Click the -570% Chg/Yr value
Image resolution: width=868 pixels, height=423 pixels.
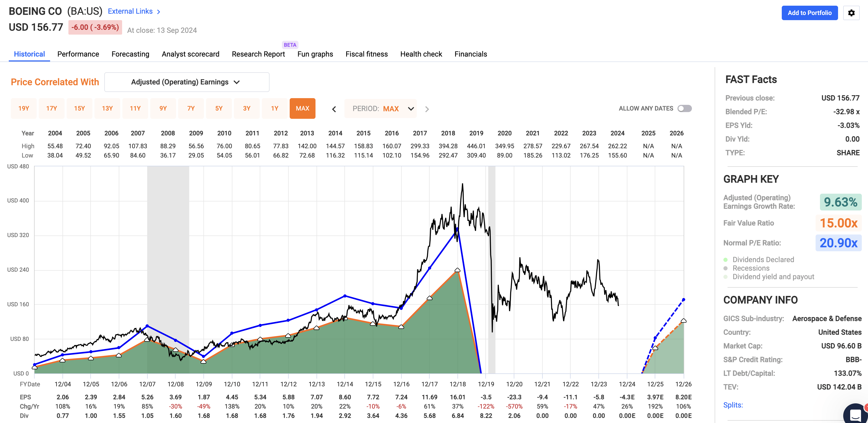click(x=514, y=406)
